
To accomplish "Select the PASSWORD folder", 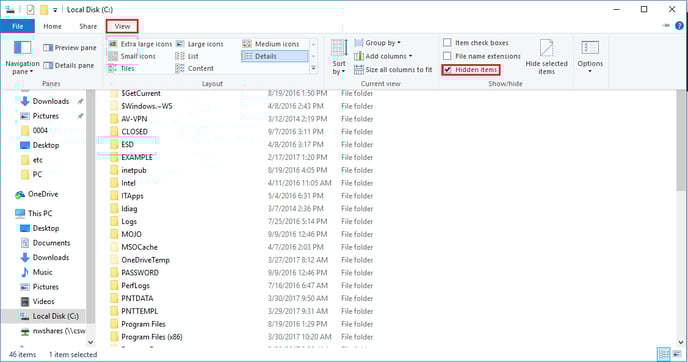I will (x=140, y=272).
